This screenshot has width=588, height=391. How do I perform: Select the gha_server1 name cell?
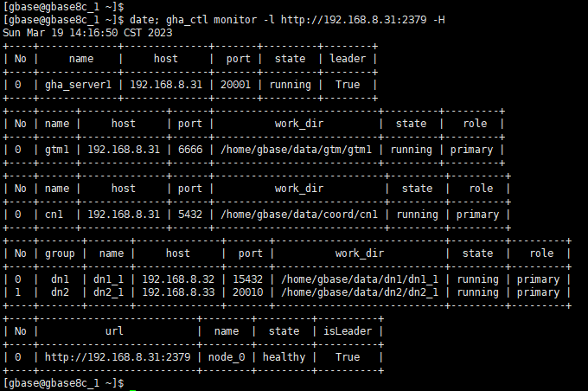[79, 85]
